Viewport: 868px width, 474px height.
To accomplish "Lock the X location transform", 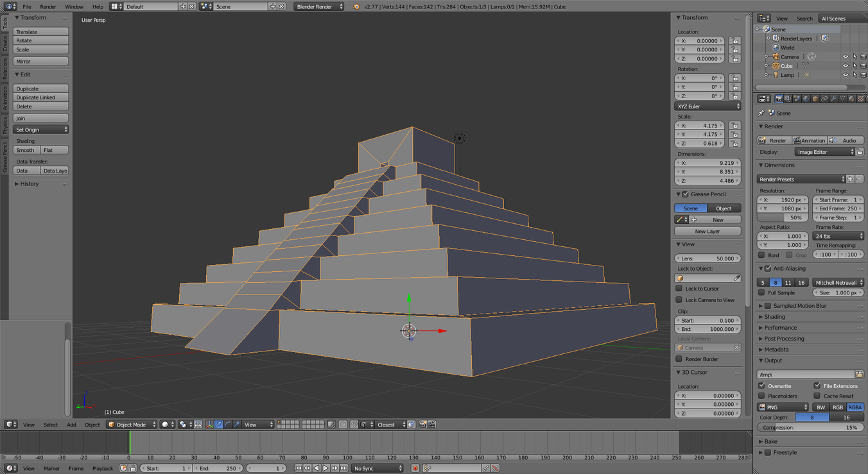I will [x=734, y=41].
